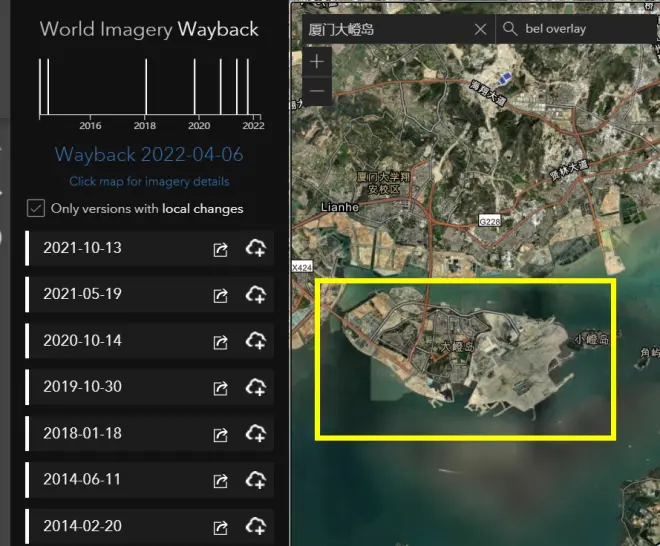Image resolution: width=660 pixels, height=546 pixels.
Task: Select the 2014-06-11 imagery version
Action: coord(149,479)
